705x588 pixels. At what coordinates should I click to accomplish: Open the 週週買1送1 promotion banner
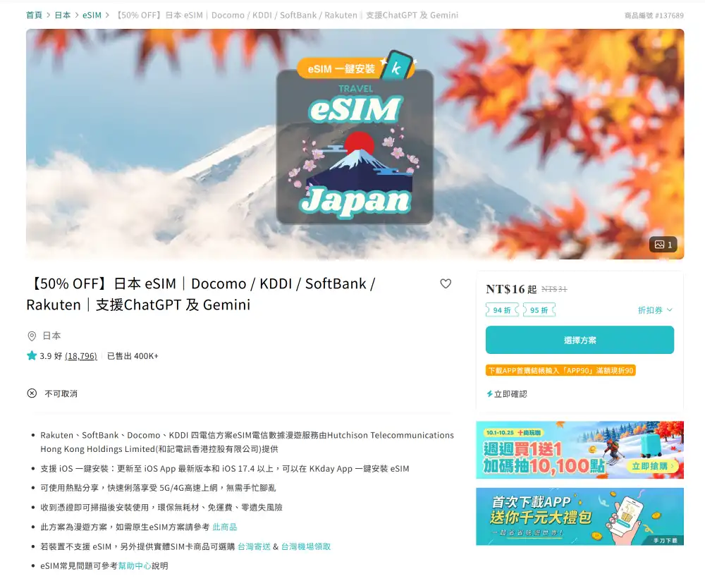pyautogui.click(x=580, y=450)
